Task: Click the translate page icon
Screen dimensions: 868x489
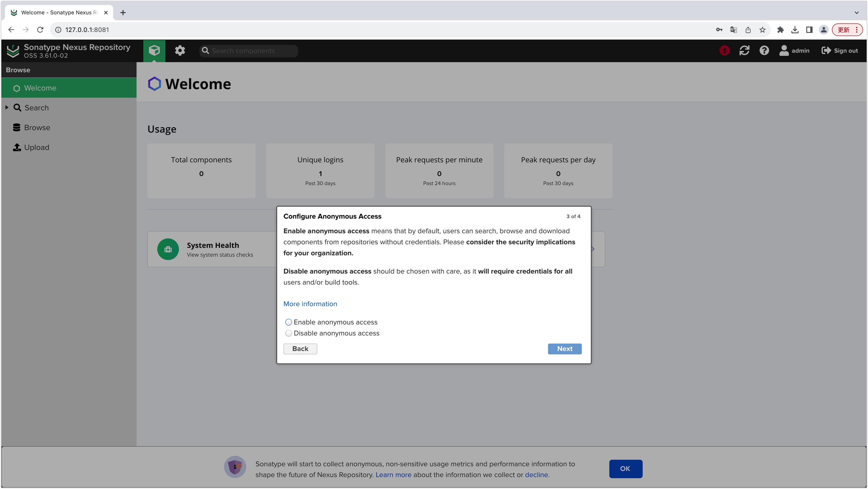Action: pyautogui.click(x=733, y=30)
